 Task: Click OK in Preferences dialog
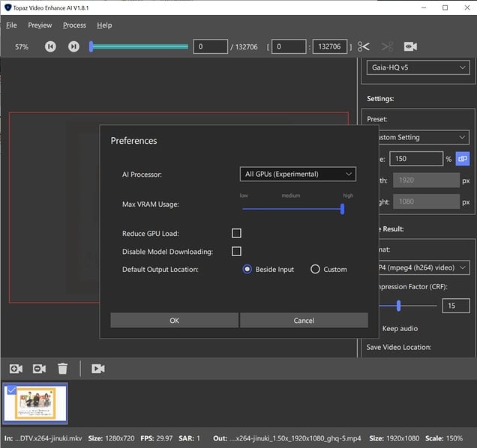point(174,321)
